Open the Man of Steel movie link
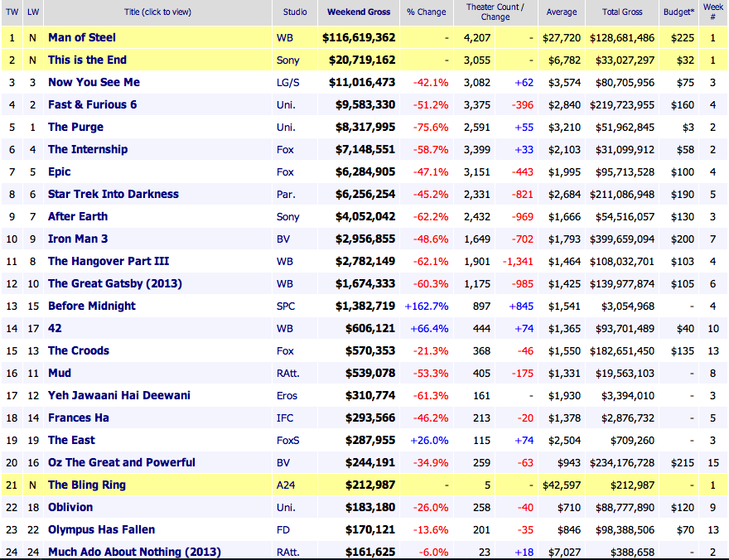The height and width of the screenshot is (560, 729). tap(82, 37)
